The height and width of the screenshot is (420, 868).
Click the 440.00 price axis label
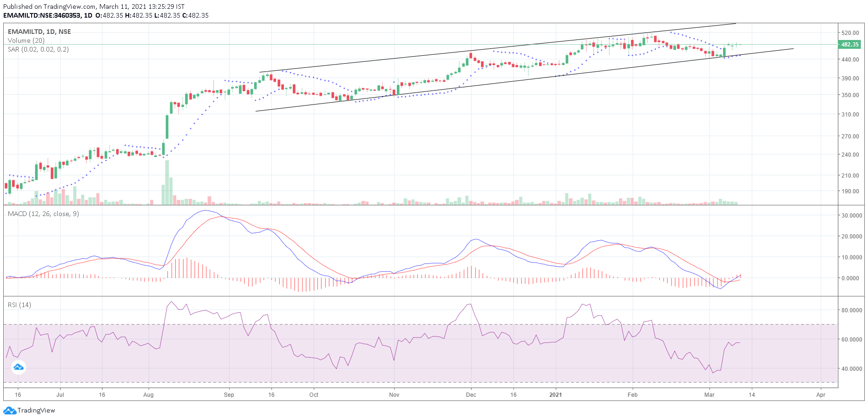point(850,59)
